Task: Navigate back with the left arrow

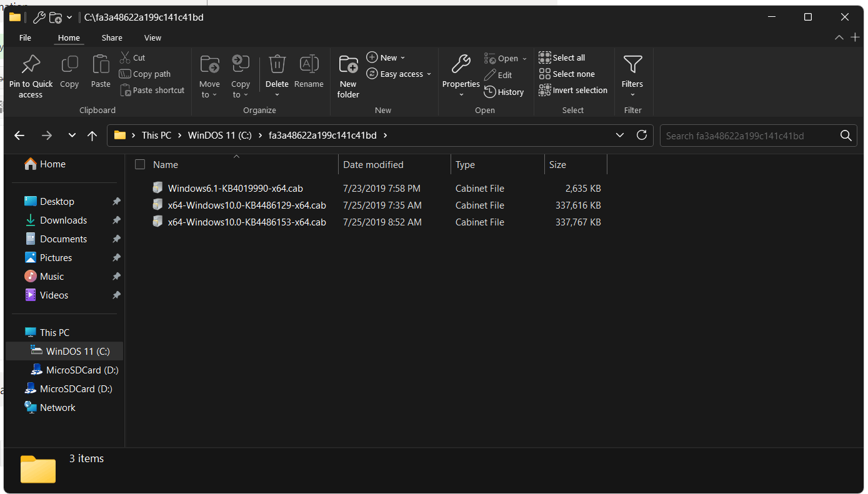Action: click(x=19, y=136)
